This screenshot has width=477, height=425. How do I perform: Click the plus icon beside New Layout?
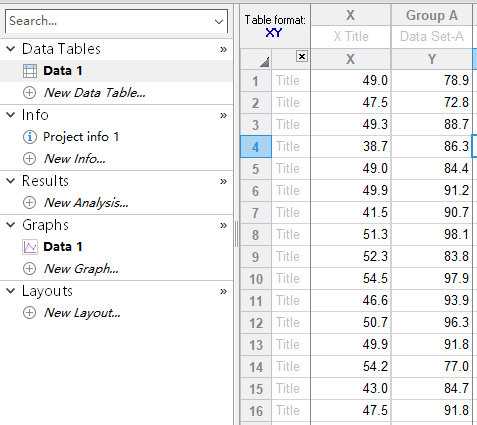(x=29, y=313)
